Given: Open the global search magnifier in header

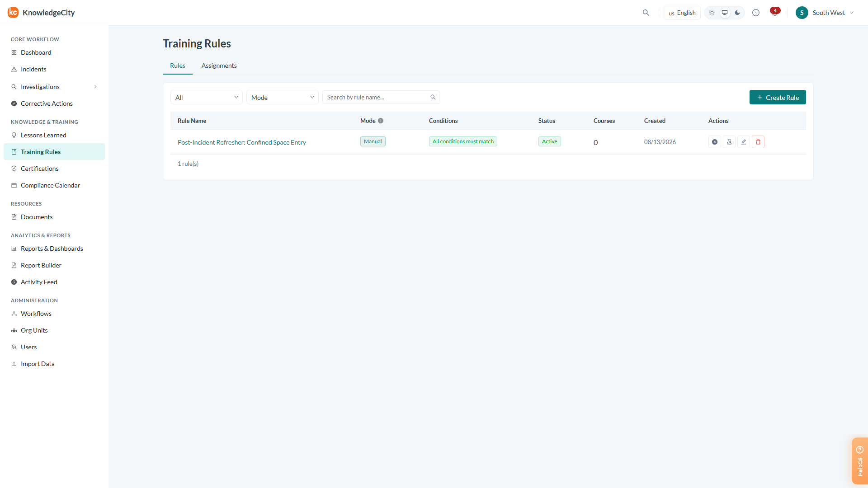Looking at the screenshot, I should click(646, 13).
